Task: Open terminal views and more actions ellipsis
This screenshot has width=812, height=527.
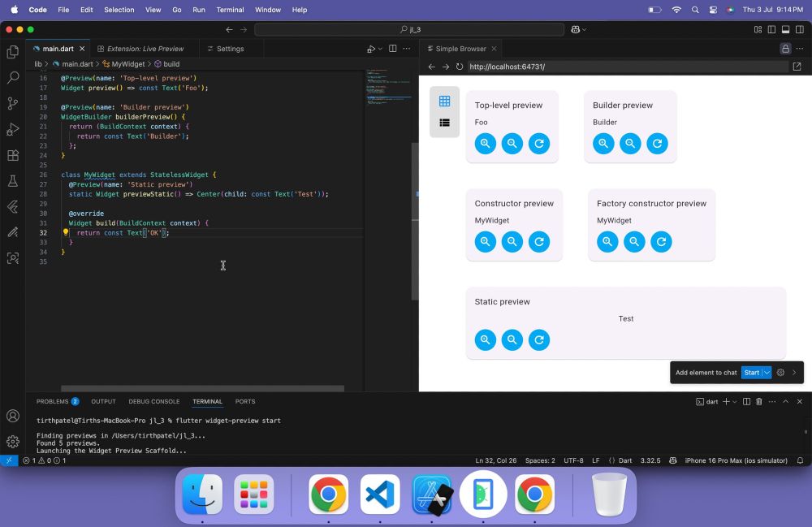Action: pos(772,402)
